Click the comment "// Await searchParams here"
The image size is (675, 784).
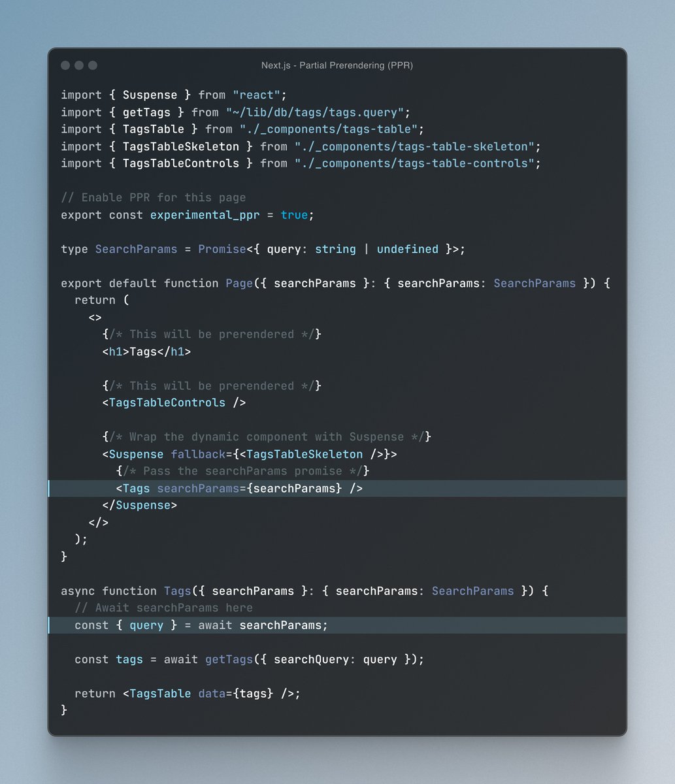click(x=164, y=608)
